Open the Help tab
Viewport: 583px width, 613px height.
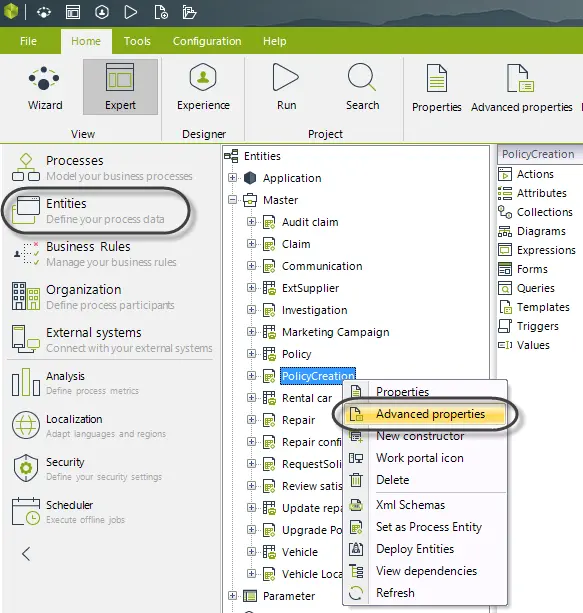pyautogui.click(x=274, y=41)
